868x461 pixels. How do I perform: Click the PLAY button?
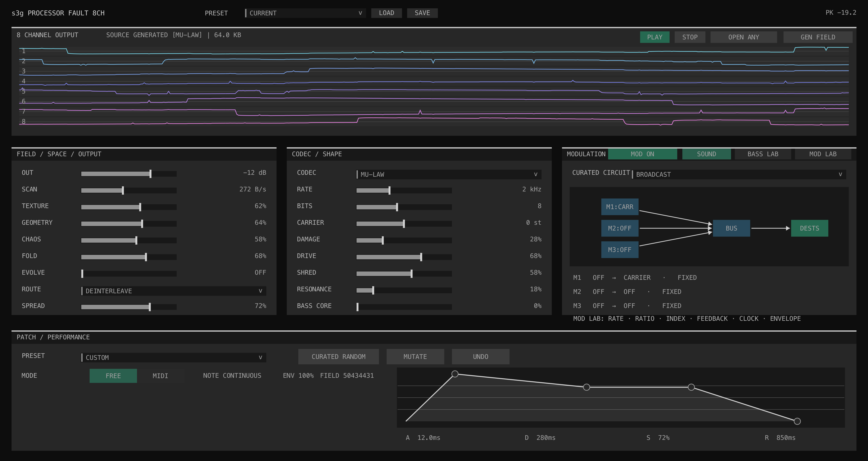654,37
